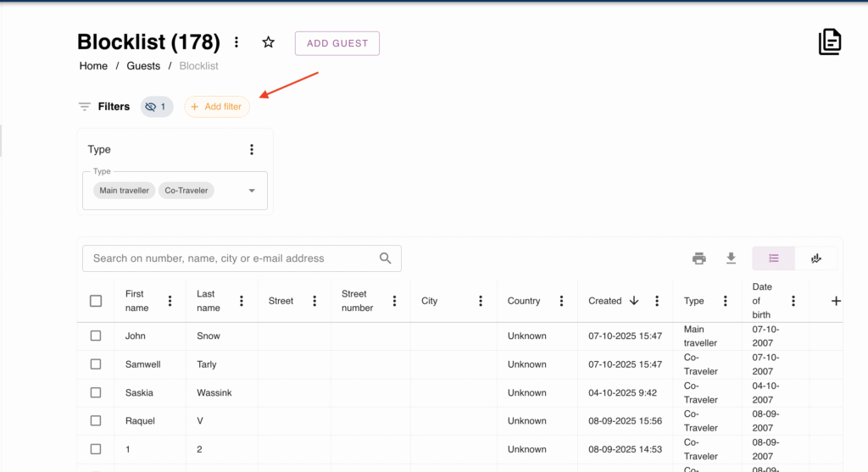The width and height of the screenshot is (868, 472).
Task: Add a column with the plus icon
Action: coord(836,301)
